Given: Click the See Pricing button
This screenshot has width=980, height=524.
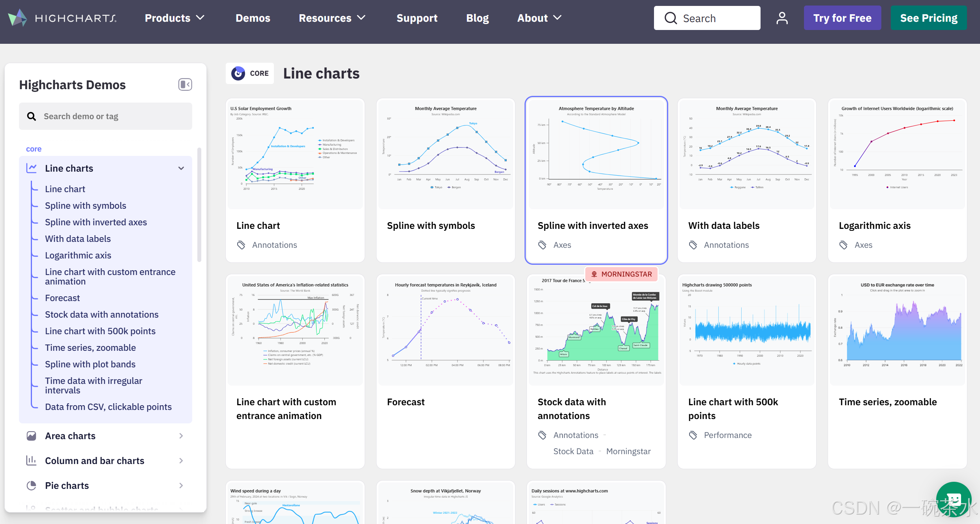Looking at the screenshot, I should point(929,18).
